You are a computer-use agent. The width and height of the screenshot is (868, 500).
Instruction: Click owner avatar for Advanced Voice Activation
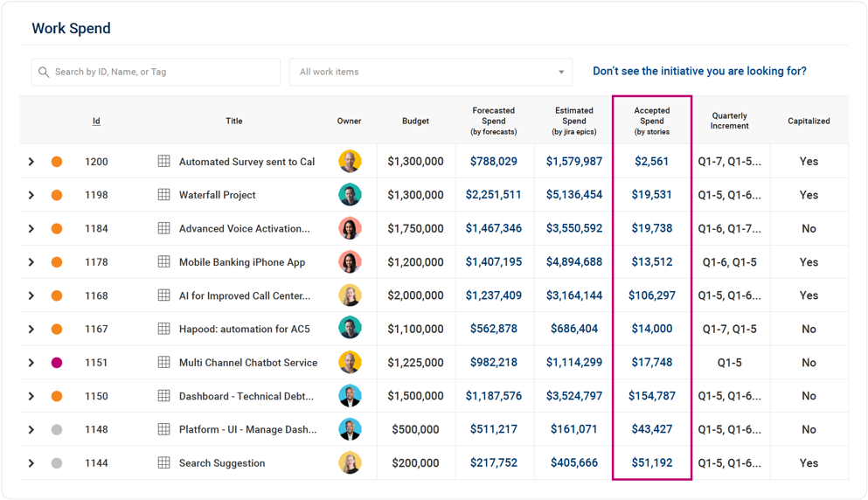pos(350,229)
